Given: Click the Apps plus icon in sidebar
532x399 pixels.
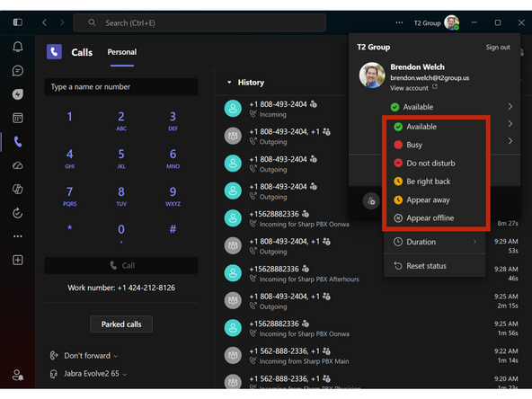Looking at the screenshot, I should tap(18, 261).
